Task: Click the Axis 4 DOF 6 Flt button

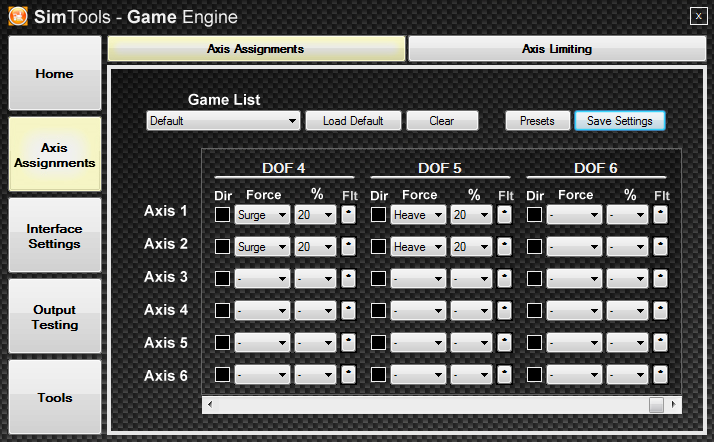Action: coord(660,310)
